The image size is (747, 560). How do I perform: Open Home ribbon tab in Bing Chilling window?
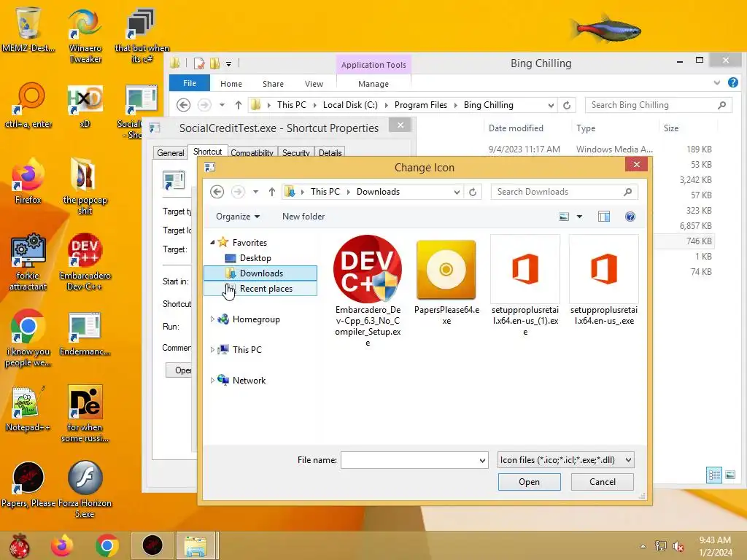tap(231, 84)
